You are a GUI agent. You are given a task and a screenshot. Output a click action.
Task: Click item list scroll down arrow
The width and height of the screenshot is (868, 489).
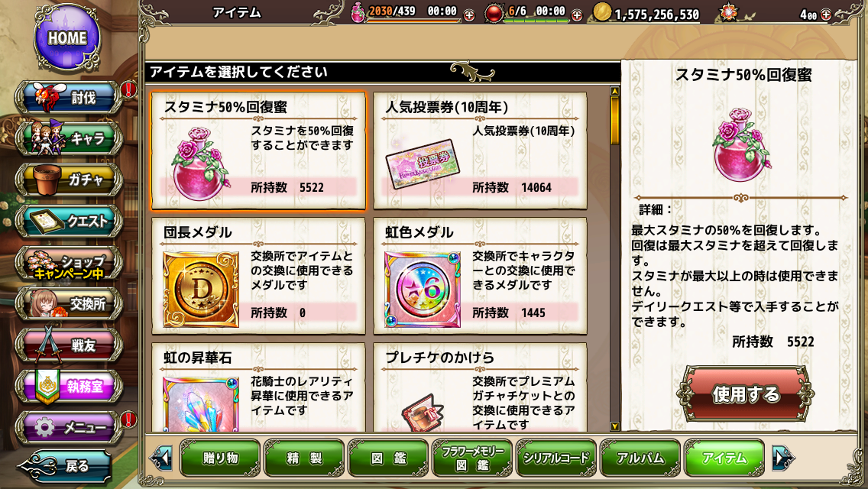pos(614,426)
